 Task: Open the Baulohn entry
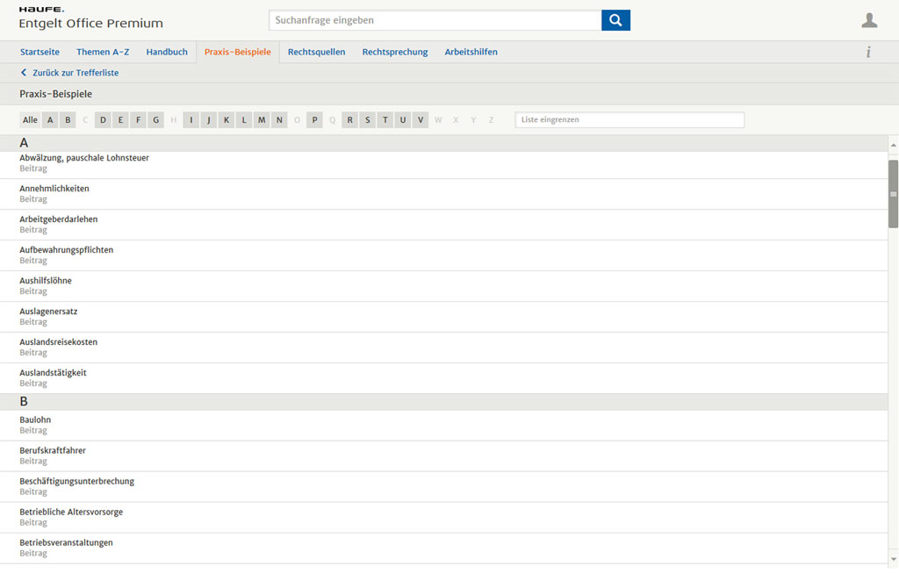coord(443,426)
